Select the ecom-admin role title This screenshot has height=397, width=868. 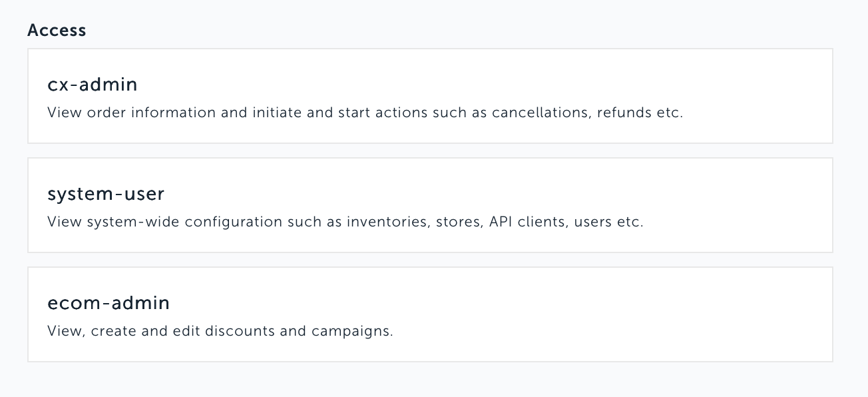click(x=108, y=303)
